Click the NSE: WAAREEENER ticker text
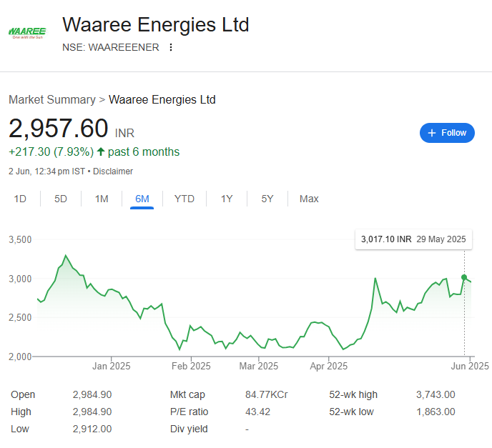The height and width of the screenshot is (448, 492). coord(110,47)
